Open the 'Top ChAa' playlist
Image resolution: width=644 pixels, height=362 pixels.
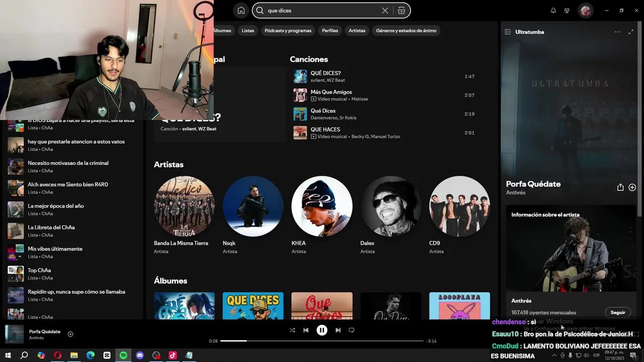pos(73,274)
